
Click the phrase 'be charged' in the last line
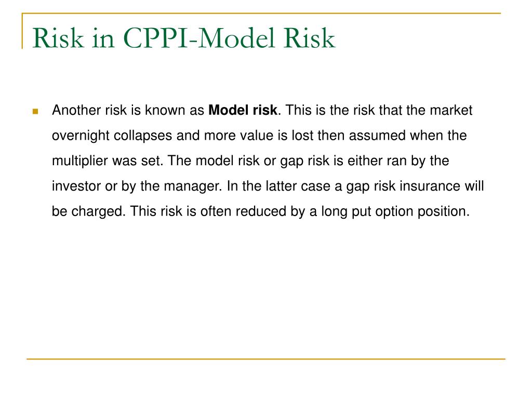click(x=88, y=212)
